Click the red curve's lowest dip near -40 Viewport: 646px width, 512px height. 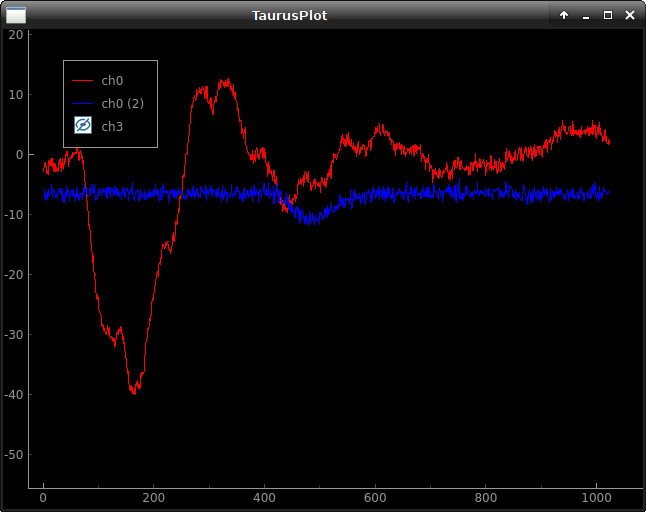134,389
